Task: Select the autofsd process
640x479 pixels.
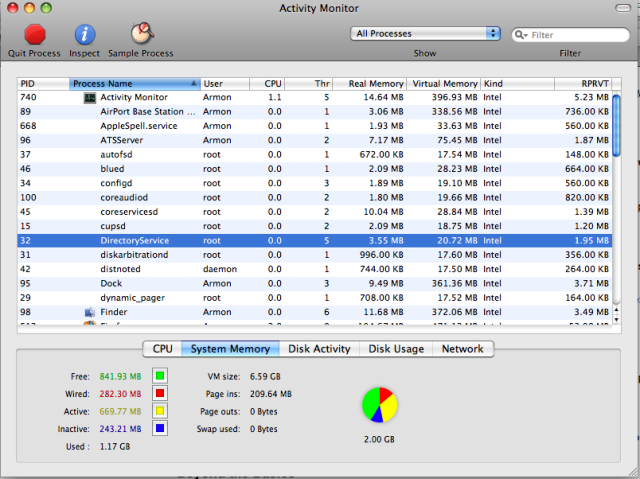Action: click(x=314, y=155)
